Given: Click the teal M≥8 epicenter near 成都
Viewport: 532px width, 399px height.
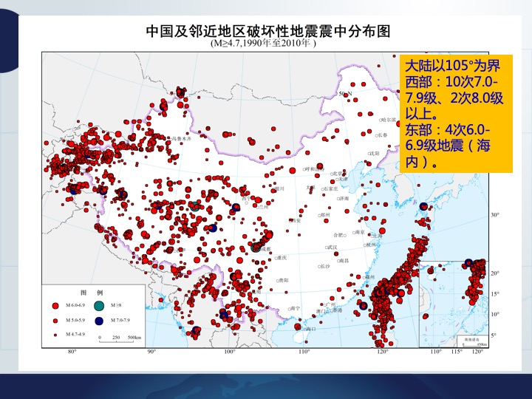Looking at the screenshot, I should (256, 248).
